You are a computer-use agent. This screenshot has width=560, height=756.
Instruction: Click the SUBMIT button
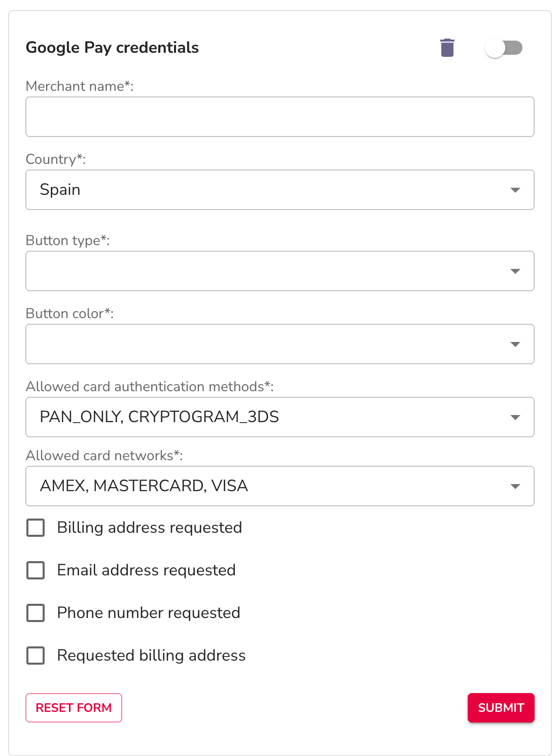pyautogui.click(x=501, y=708)
